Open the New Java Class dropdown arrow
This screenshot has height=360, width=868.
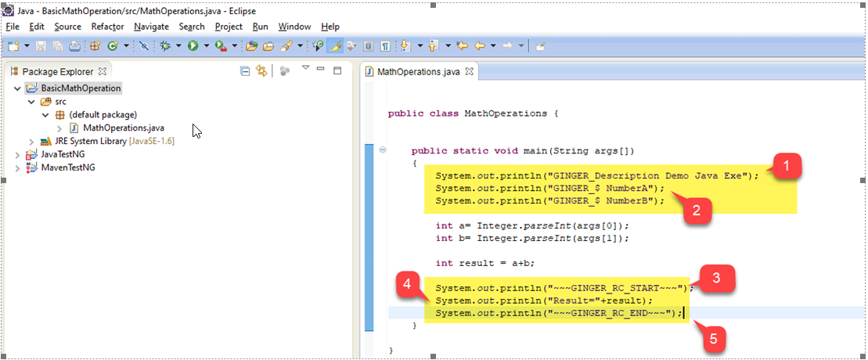(x=126, y=46)
